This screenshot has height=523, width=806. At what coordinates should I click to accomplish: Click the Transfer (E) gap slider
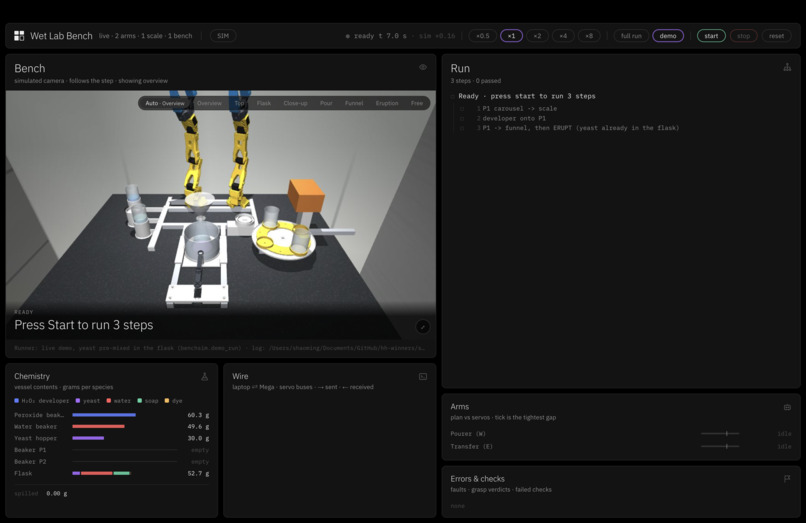pyautogui.click(x=720, y=446)
